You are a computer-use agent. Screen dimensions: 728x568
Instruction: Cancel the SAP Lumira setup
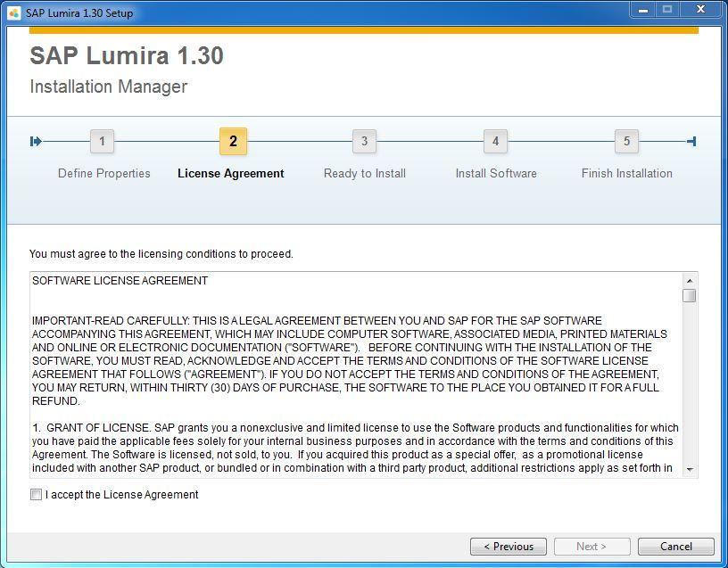pos(676,547)
